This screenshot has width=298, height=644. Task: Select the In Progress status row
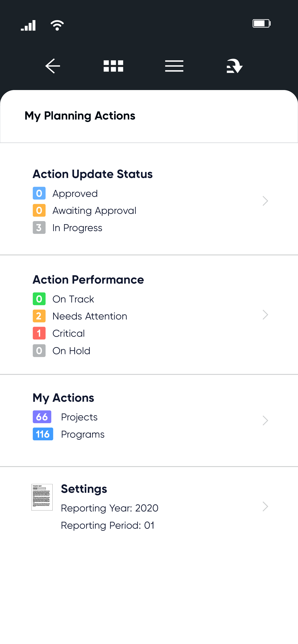click(68, 228)
